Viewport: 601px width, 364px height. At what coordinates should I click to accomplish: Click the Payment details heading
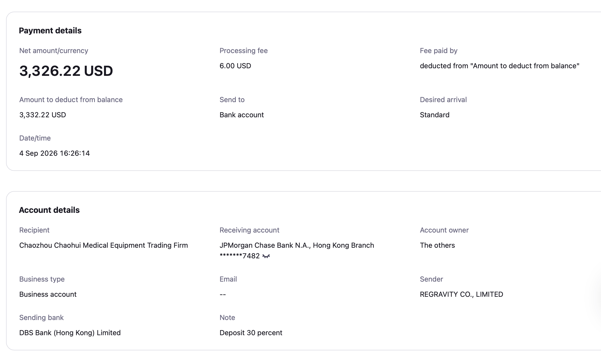pyautogui.click(x=50, y=31)
